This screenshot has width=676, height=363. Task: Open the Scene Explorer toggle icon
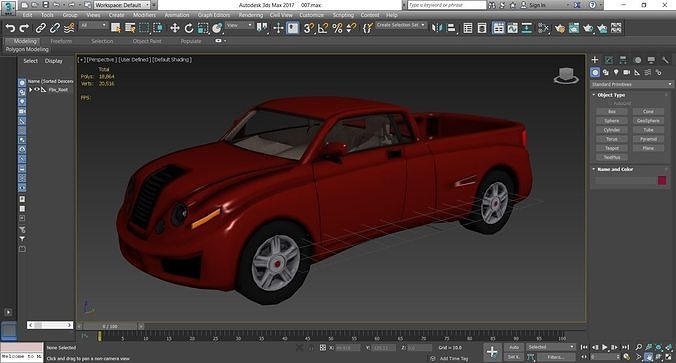(x=468, y=28)
